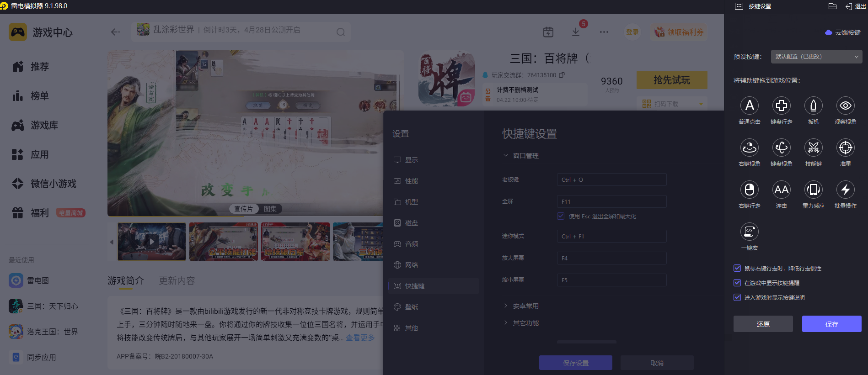
Task: Select the 批量操作 batch operation icon
Action: [845, 190]
